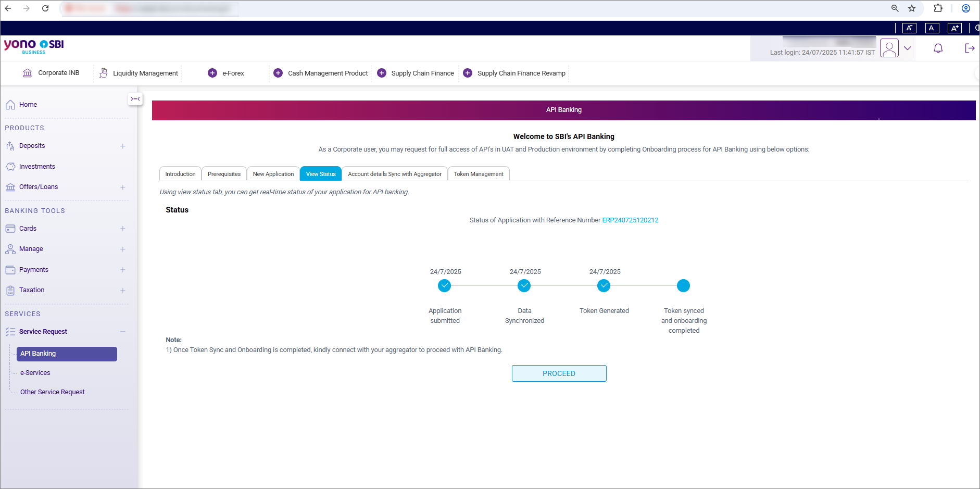This screenshot has width=980, height=489.
Task: Expand the Deposits plus expander
Action: [123, 146]
